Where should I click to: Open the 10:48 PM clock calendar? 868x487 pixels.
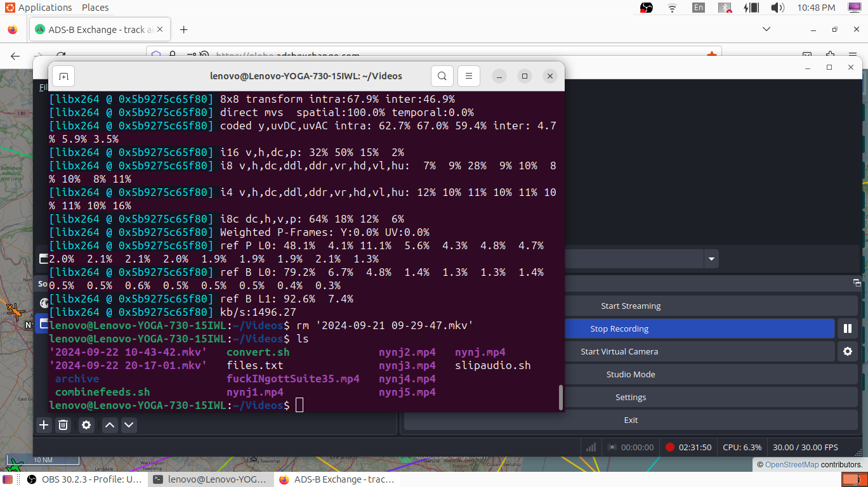click(x=816, y=8)
